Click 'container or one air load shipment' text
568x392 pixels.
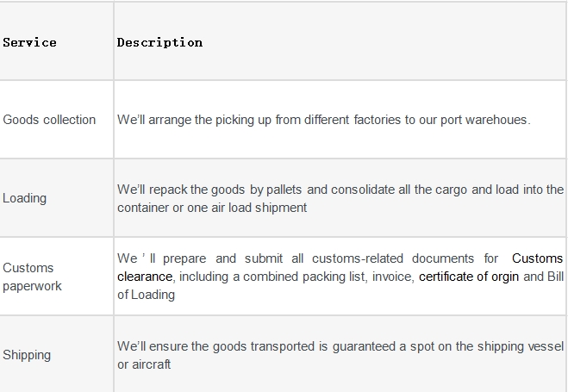(212, 208)
